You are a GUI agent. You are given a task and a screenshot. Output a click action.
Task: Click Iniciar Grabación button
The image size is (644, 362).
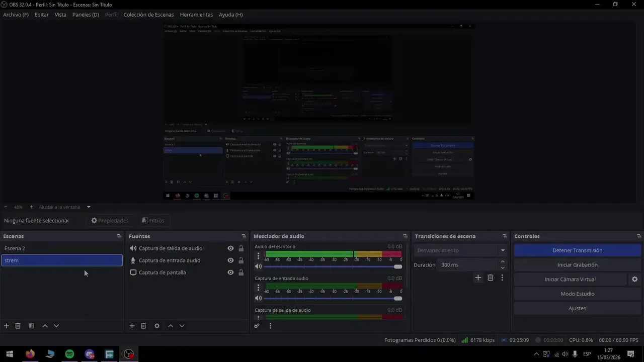click(577, 265)
